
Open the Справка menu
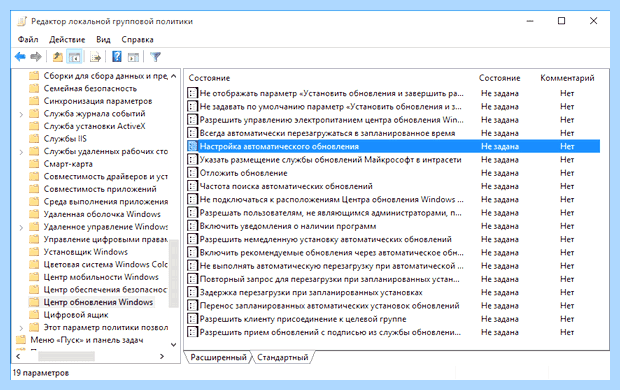137,40
